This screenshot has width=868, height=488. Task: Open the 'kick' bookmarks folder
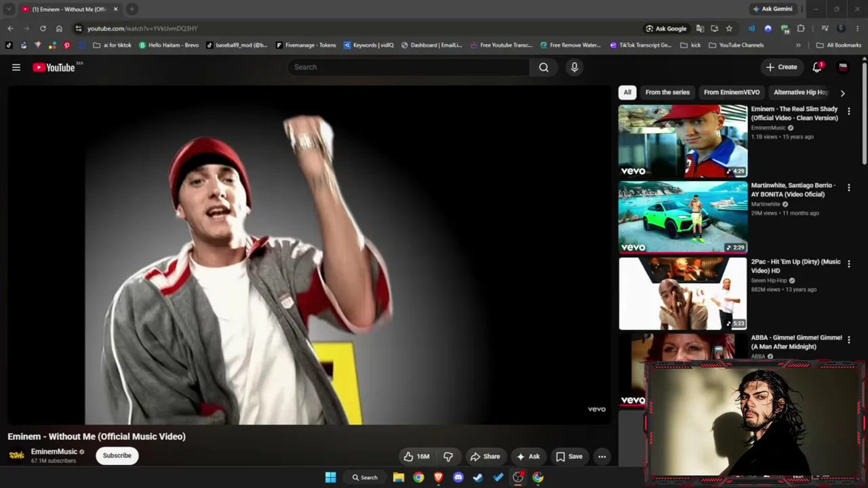[x=690, y=45]
